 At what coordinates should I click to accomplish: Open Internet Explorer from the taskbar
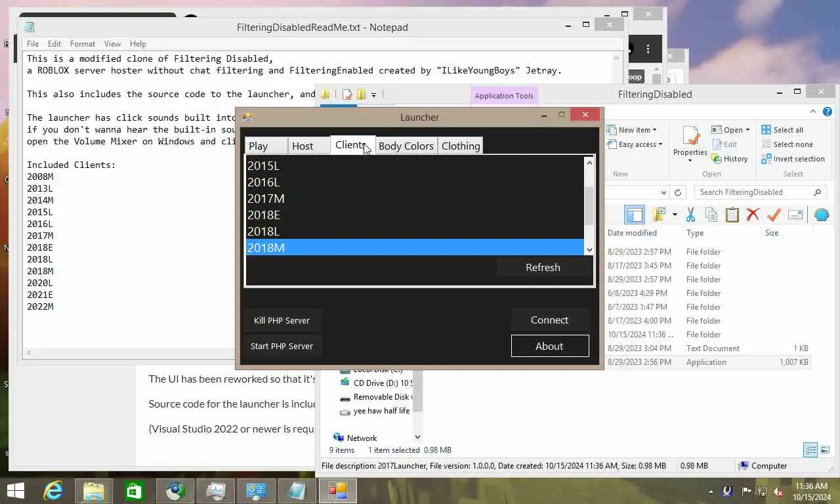[x=53, y=491]
